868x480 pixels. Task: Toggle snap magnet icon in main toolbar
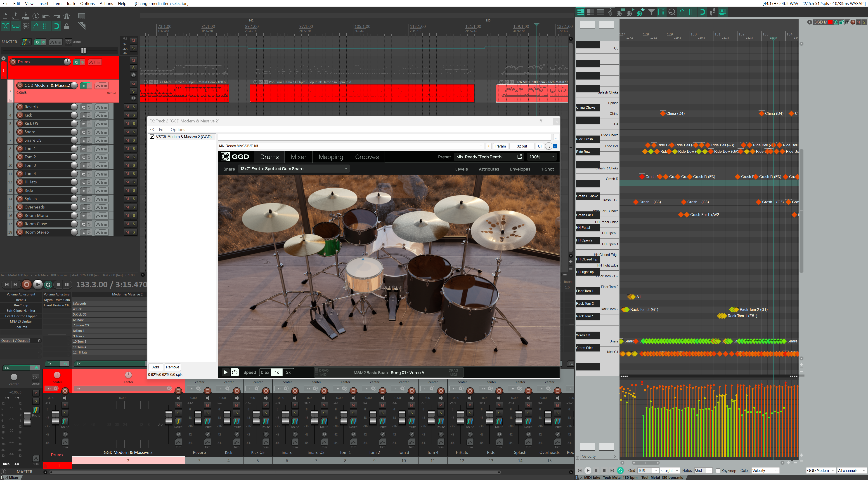[x=56, y=26]
